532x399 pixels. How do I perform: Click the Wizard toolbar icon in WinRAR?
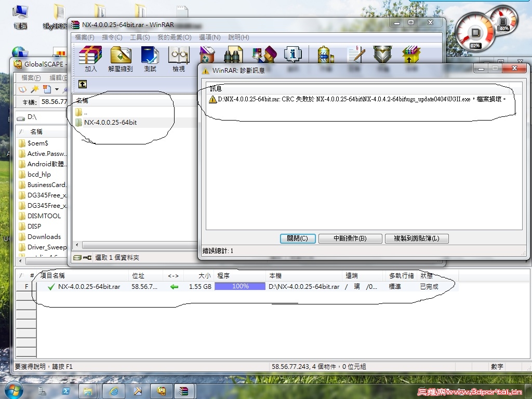click(x=264, y=54)
